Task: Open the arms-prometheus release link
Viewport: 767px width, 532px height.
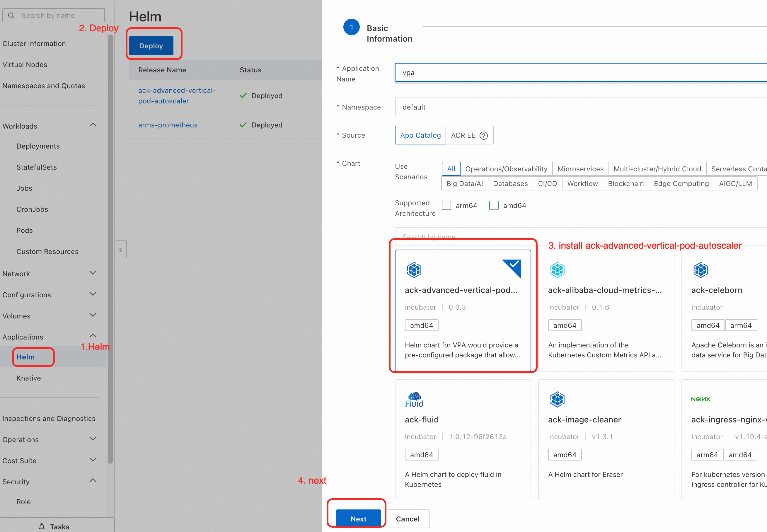Action: (x=168, y=125)
